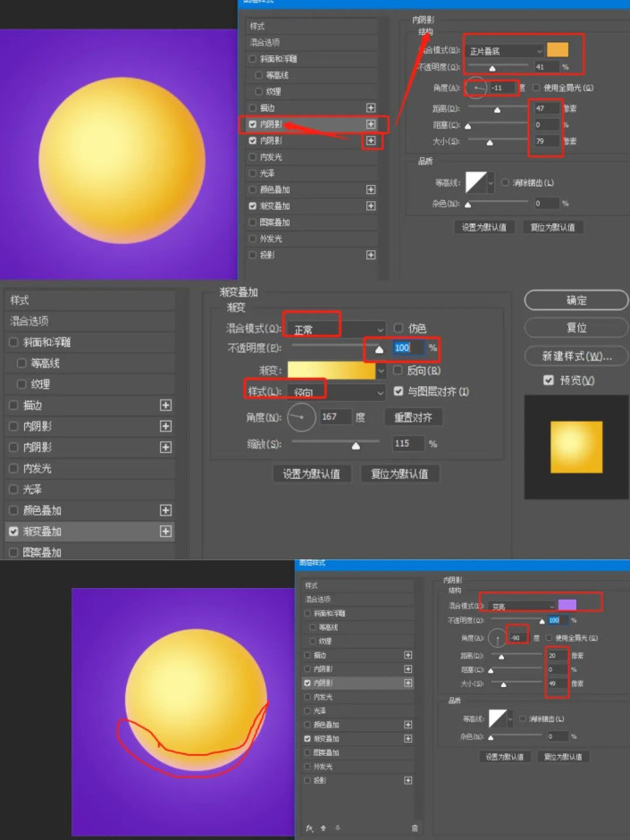Click the trash delete-effect icon
This screenshot has height=840, width=630.
click(x=415, y=827)
